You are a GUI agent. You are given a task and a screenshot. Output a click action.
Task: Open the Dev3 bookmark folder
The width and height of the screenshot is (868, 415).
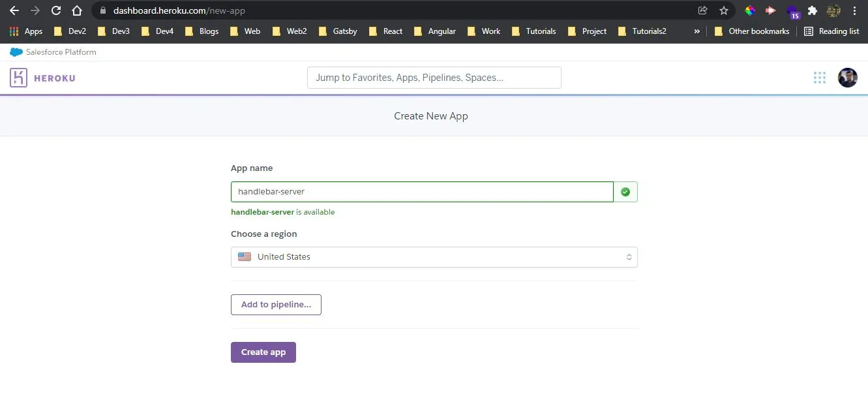point(113,31)
